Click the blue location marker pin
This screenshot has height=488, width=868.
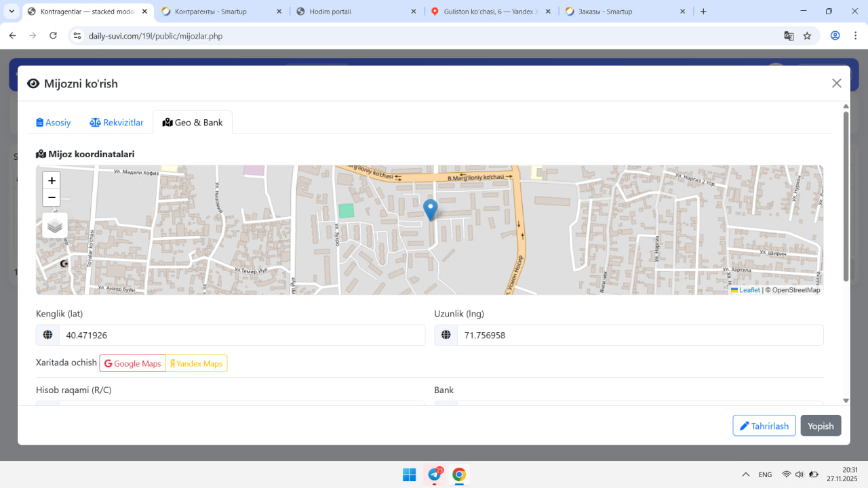click(x=431, y=209)
